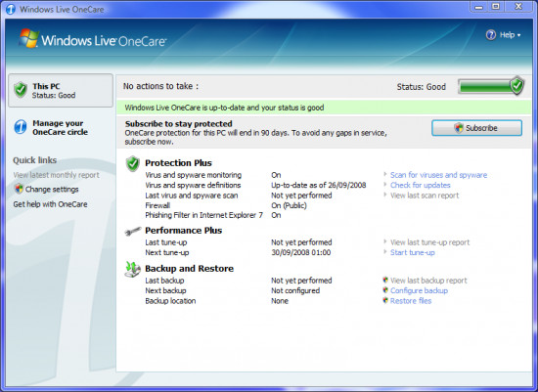Viewport: 538px width, 392px height.
Task: Click the Protection Plus green shield icon
Action: 132,163
